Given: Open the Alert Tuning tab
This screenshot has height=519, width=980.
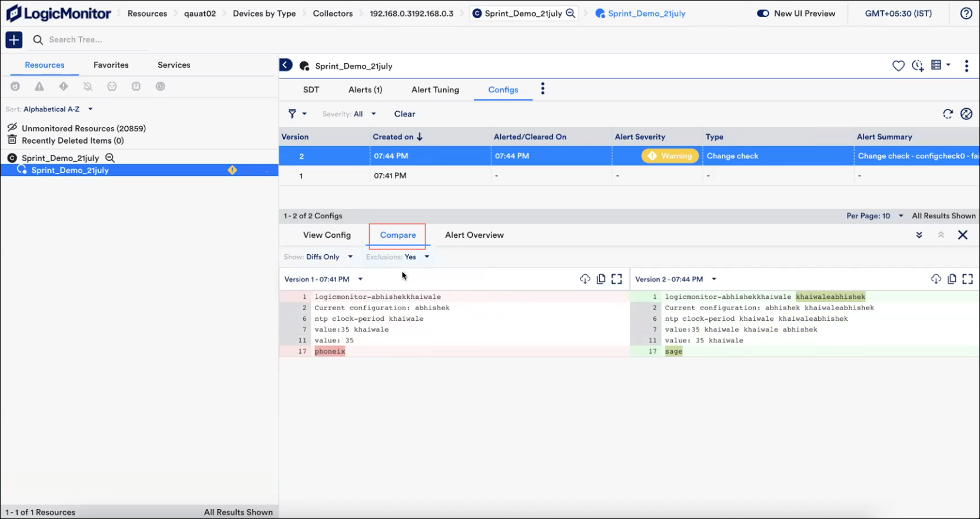Looking at the screenshot, I should [435, 89].
